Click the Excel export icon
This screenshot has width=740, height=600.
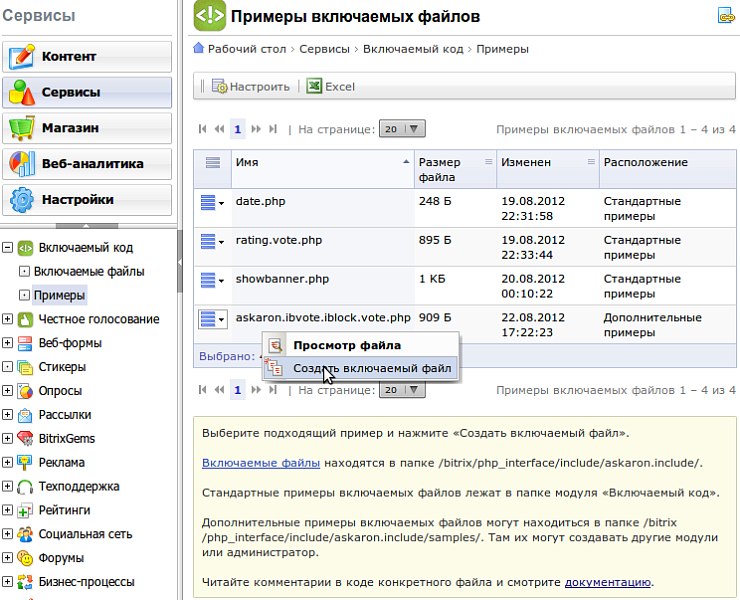pos(314,86)
